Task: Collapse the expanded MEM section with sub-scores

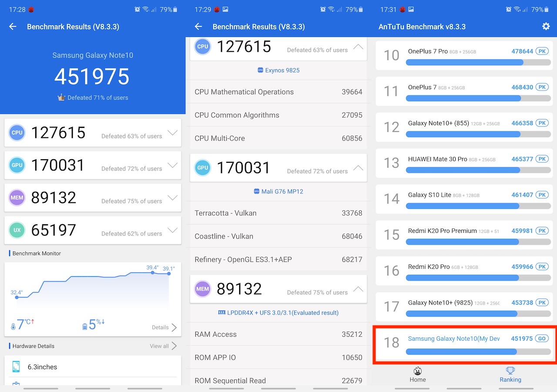Action: pyautogui.click(x=358, y=288)
